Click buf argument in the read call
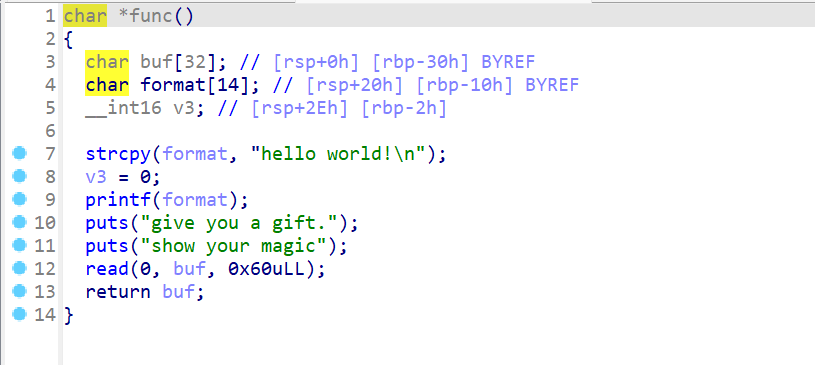815x365 pixels. 189,269
